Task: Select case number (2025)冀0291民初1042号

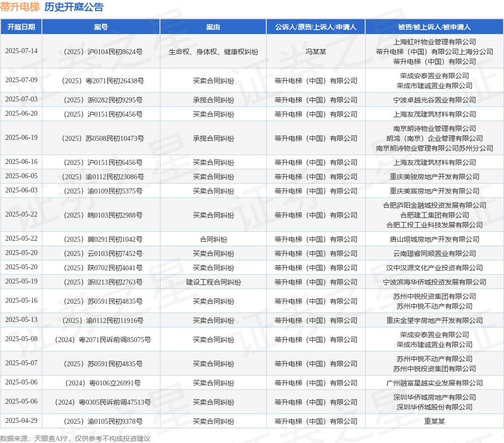Action: [x=103, y=239]
